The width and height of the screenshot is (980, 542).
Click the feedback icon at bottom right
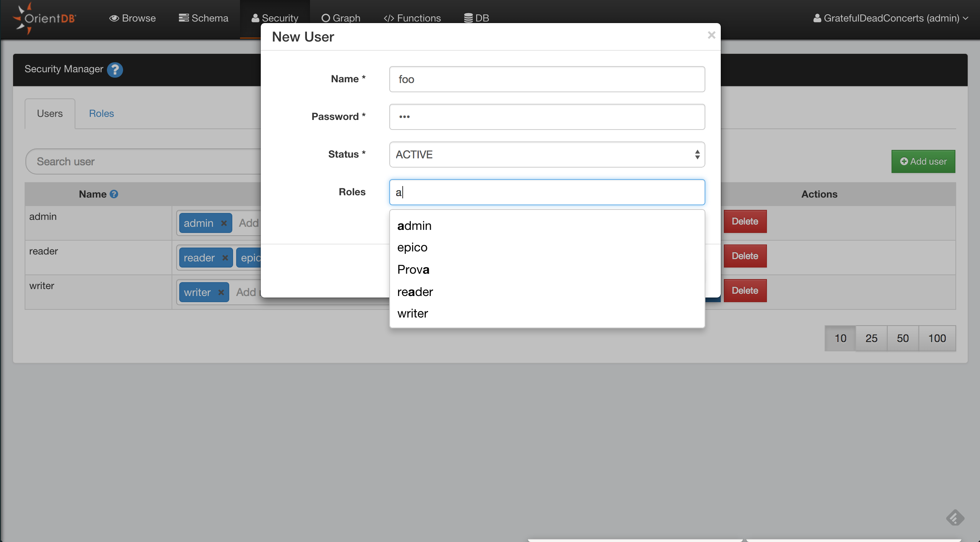[955, 518]
